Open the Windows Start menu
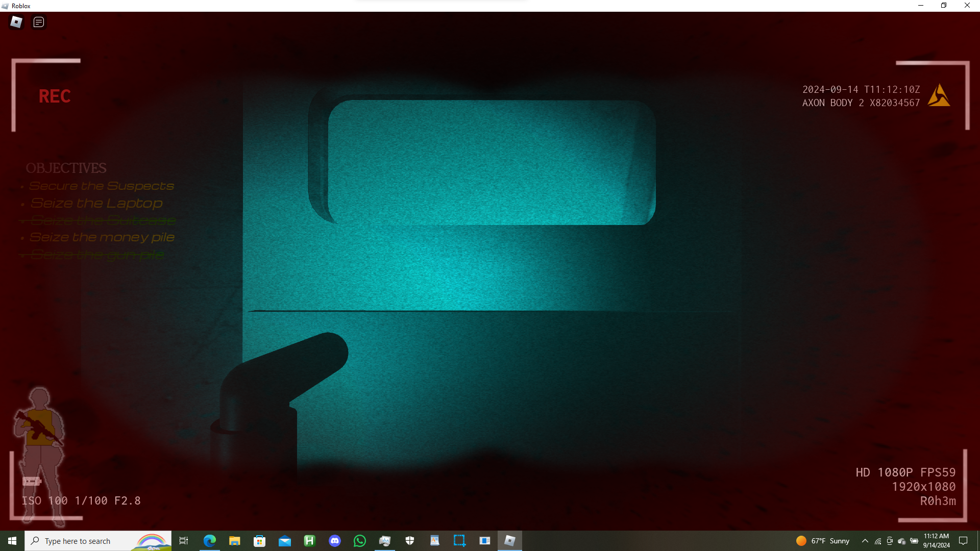980x551 pixels. pos(12,541)
